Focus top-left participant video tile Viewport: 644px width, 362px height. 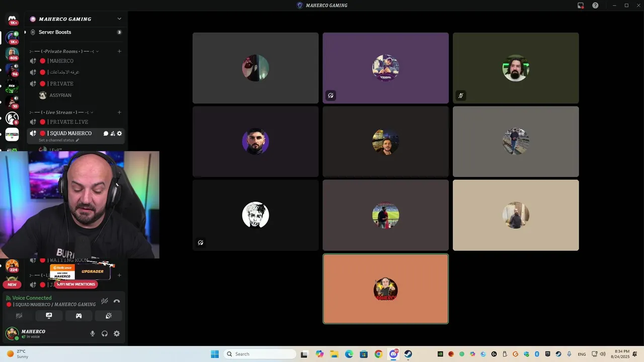click(x=256, y=68)
